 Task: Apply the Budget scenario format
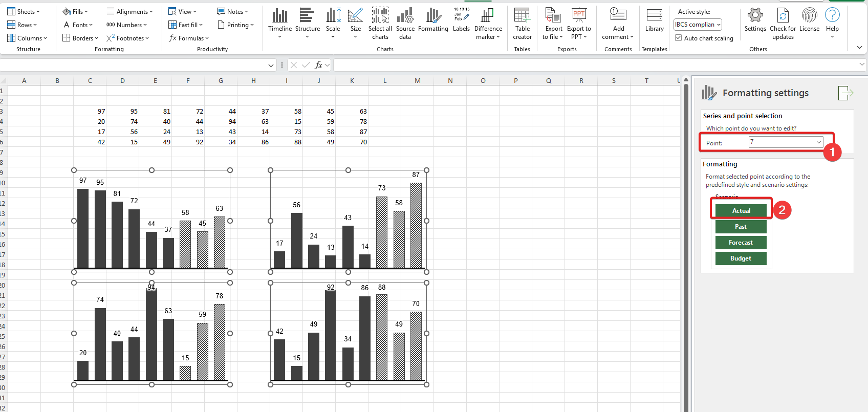click(x=741, y=258)
